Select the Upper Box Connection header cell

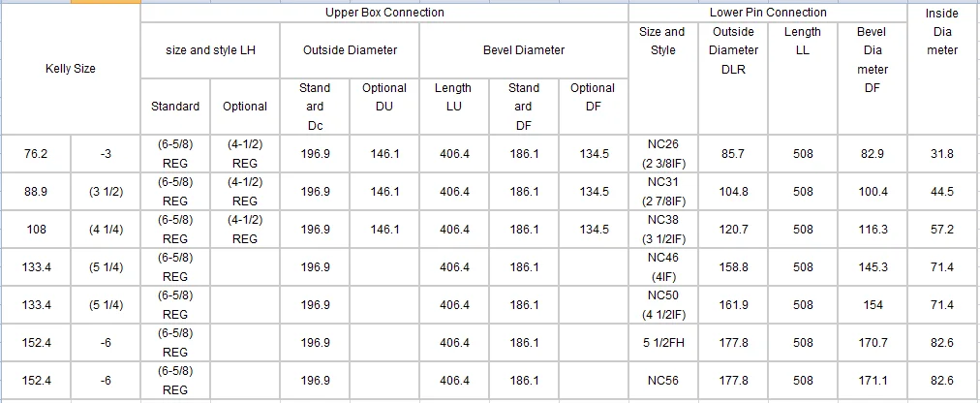[384, 13]
